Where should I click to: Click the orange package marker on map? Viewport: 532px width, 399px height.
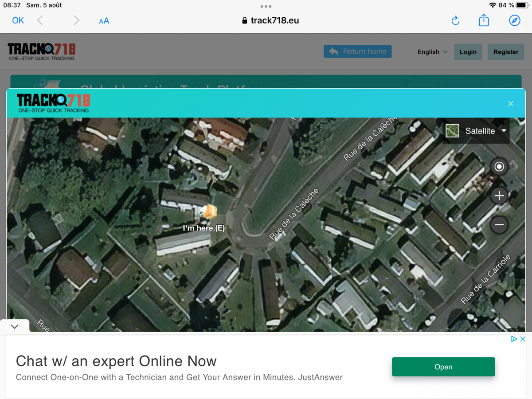[x=209, y=212]
